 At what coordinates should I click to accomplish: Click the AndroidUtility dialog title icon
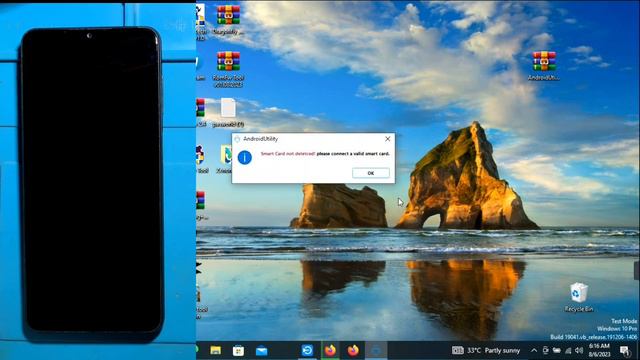(237, 139)
